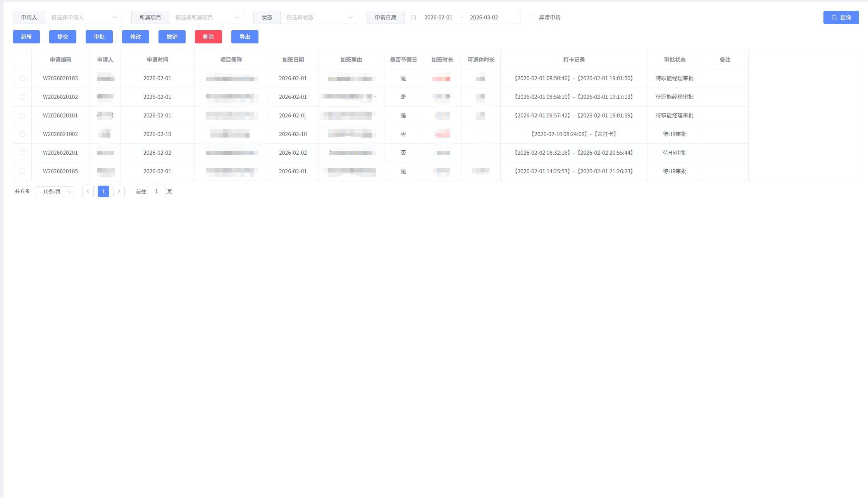The height and width of the screenshot is (498, 868).
Task: Click the 查询 search button
Action: click(841, 17)
